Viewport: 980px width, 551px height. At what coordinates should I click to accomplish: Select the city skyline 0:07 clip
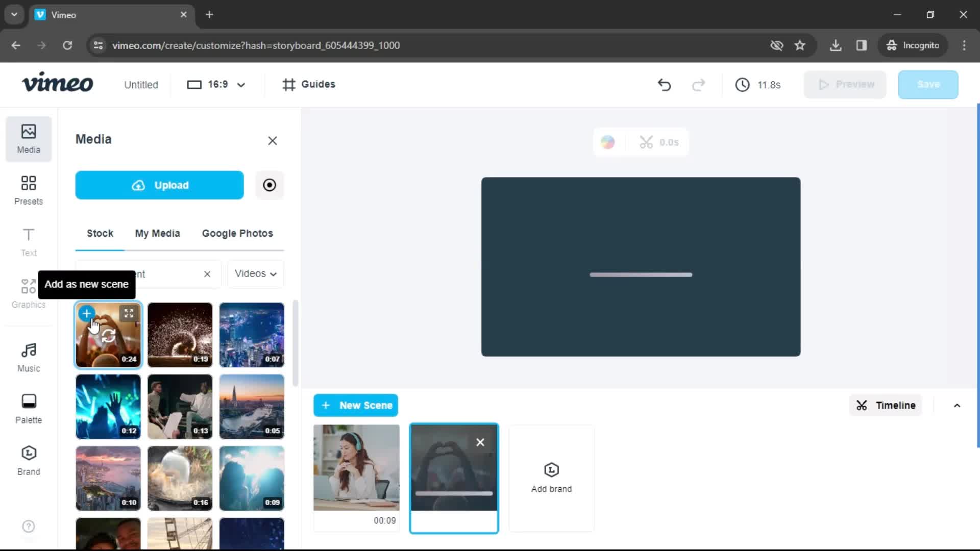tap(252, 335)
